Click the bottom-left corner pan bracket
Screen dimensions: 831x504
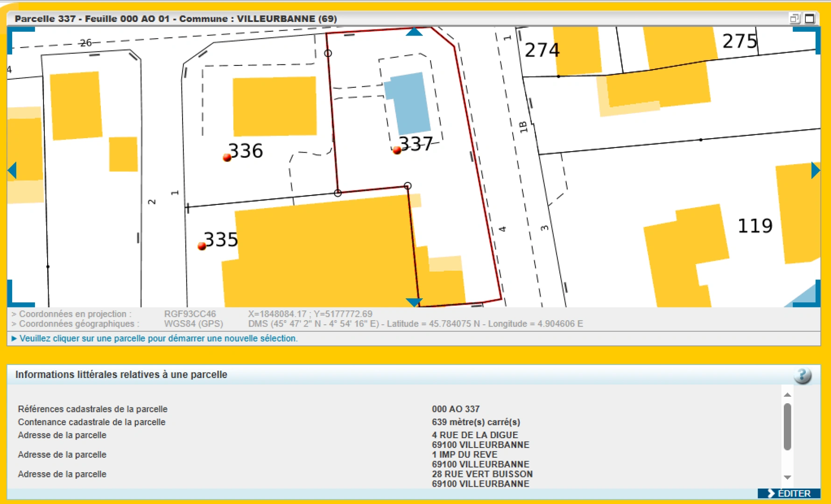tap(16, 298)
